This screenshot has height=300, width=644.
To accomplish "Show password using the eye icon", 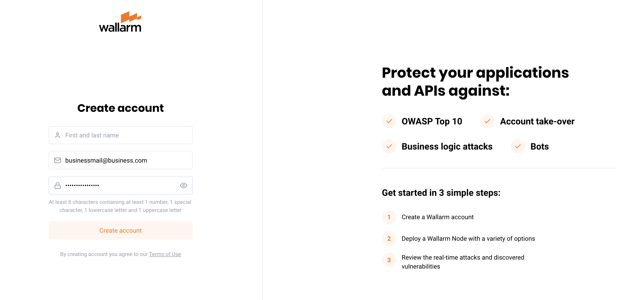I will tap(183, 185).
